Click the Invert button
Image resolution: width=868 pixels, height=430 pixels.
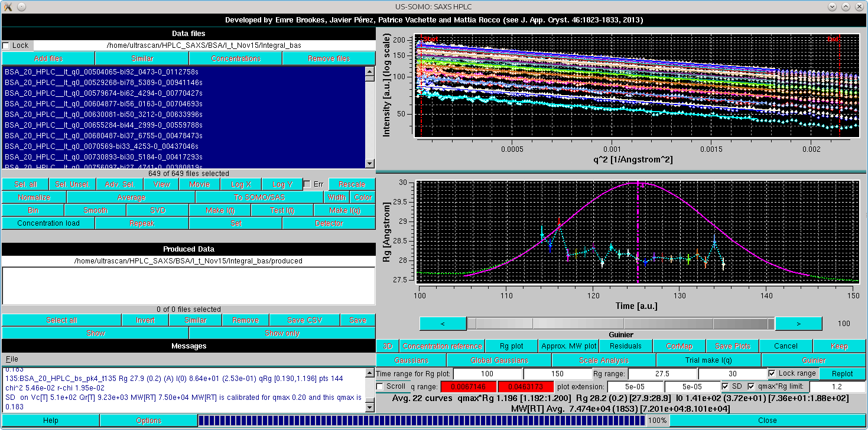[145, 320]
